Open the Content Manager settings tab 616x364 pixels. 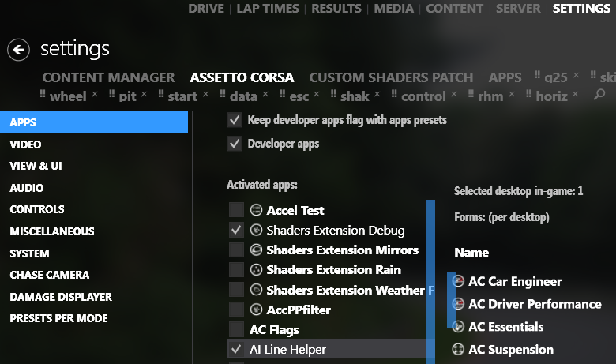point(108,77)
